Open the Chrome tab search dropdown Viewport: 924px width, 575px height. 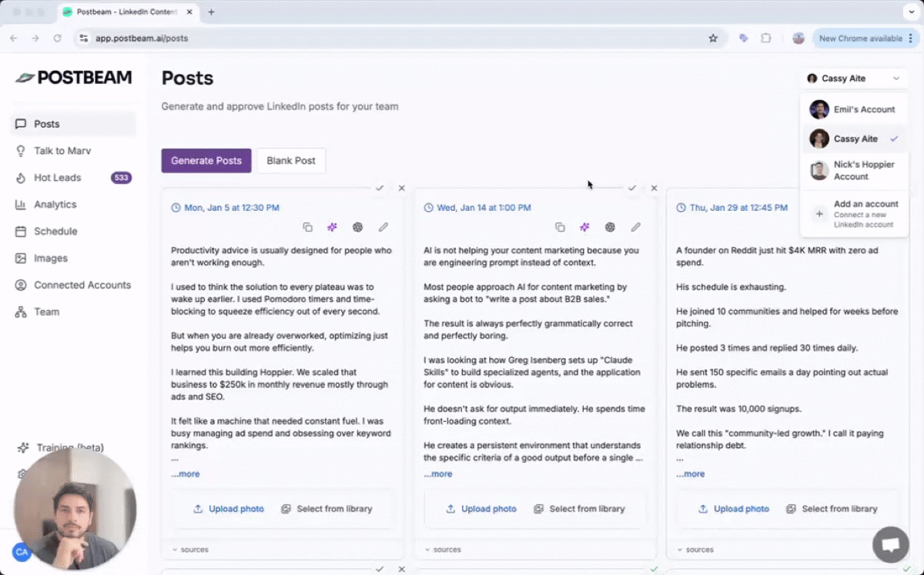click(x=912, y=12)
